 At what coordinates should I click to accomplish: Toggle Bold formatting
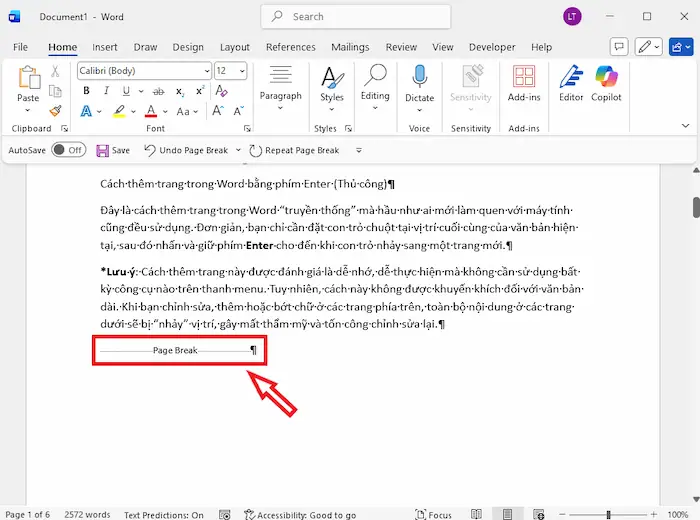pyautogui.click(x=86, y=90)
